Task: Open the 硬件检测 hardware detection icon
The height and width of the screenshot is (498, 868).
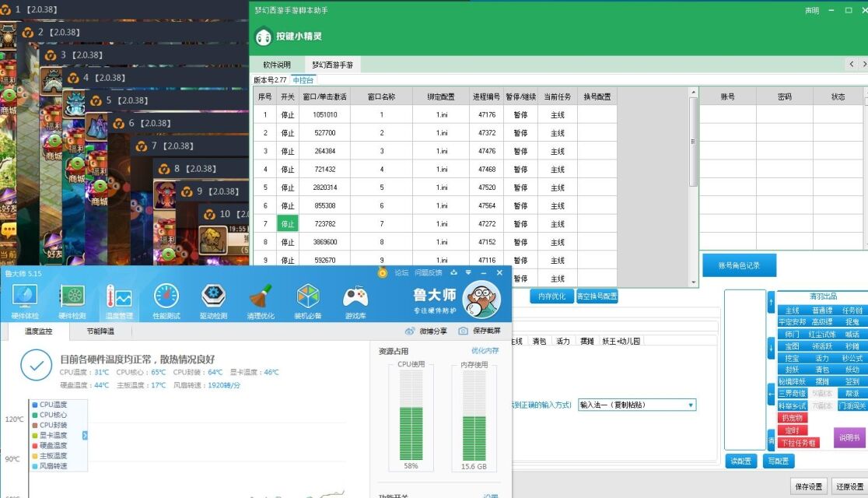Action: [72, 302]
